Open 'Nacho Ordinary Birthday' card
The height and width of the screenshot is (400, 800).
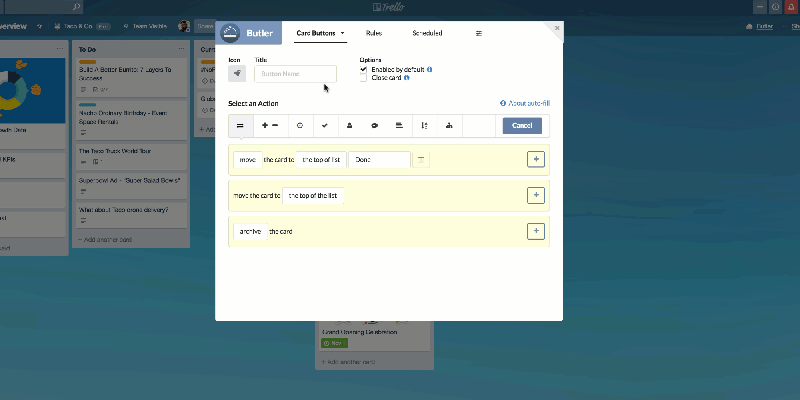click(x=131, y=120)
